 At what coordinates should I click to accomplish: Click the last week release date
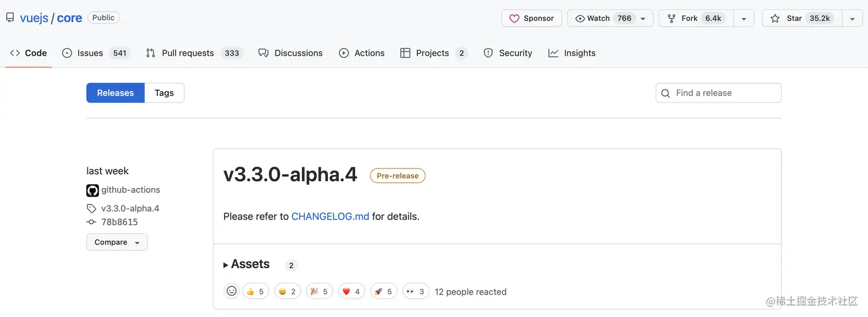click(107, 171)
